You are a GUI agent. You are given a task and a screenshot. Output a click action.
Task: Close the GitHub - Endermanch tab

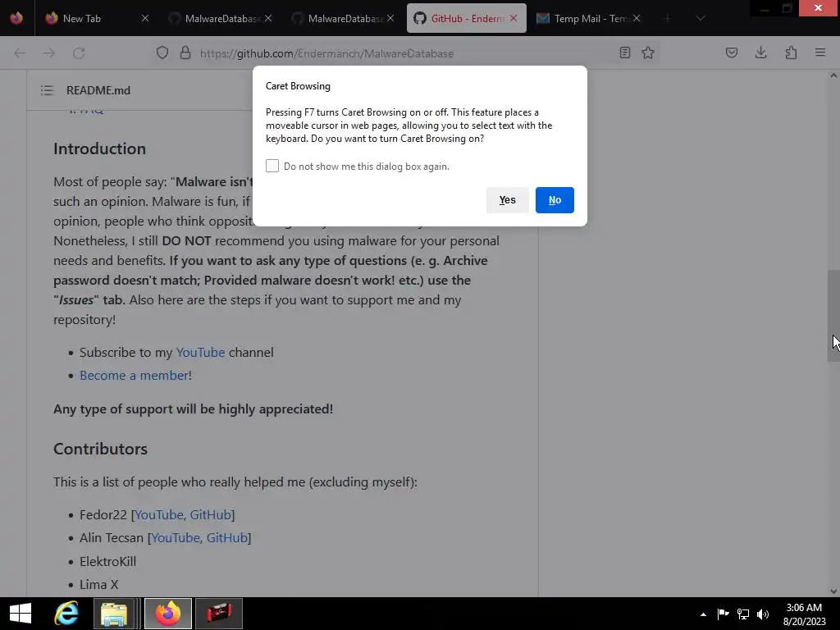pos(514,18)
